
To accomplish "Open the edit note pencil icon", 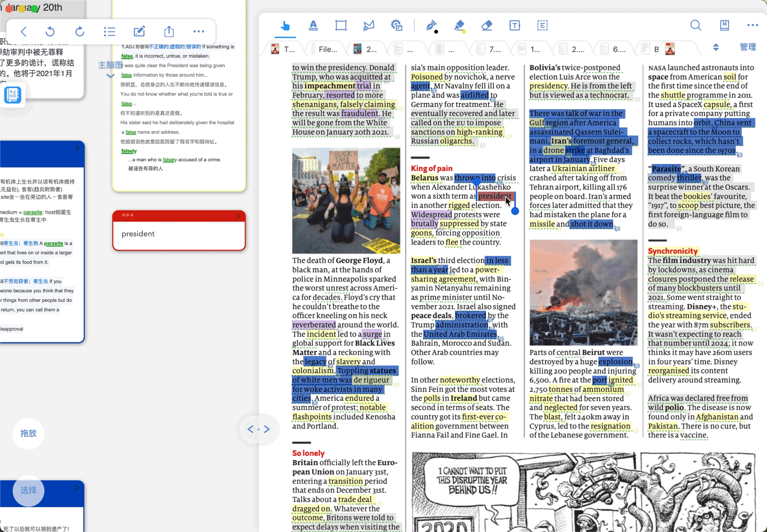I will [x=139, y=31].
